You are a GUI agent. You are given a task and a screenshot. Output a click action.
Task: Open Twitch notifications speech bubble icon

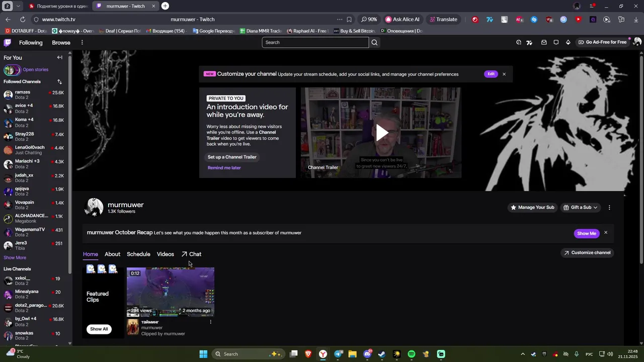click(556, 42)
